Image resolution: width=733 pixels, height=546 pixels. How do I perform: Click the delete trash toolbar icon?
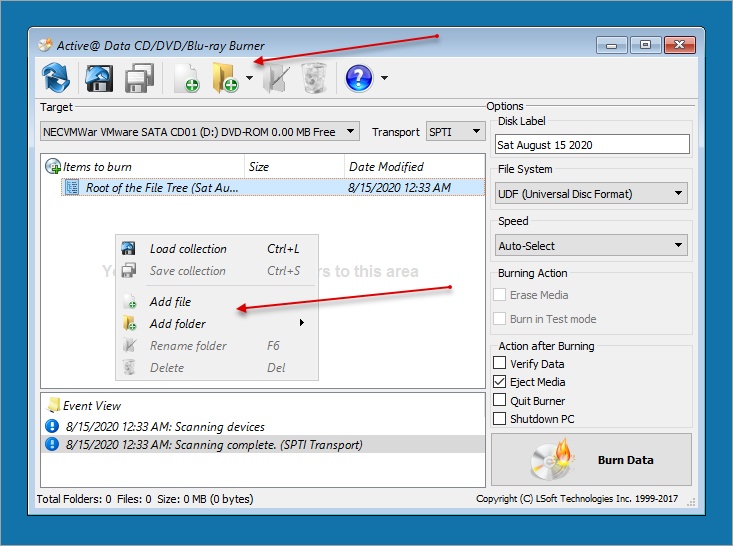pyautogui.click(x=314, y=78)
